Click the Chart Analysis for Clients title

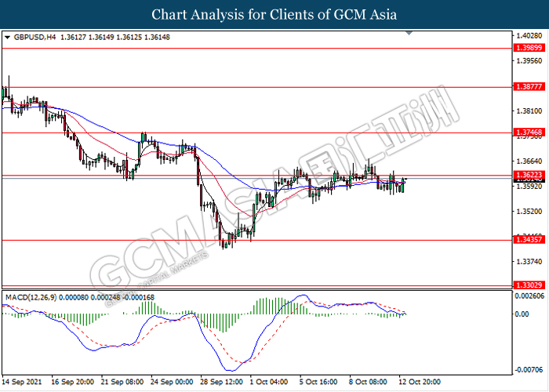[x=274, y=15]
